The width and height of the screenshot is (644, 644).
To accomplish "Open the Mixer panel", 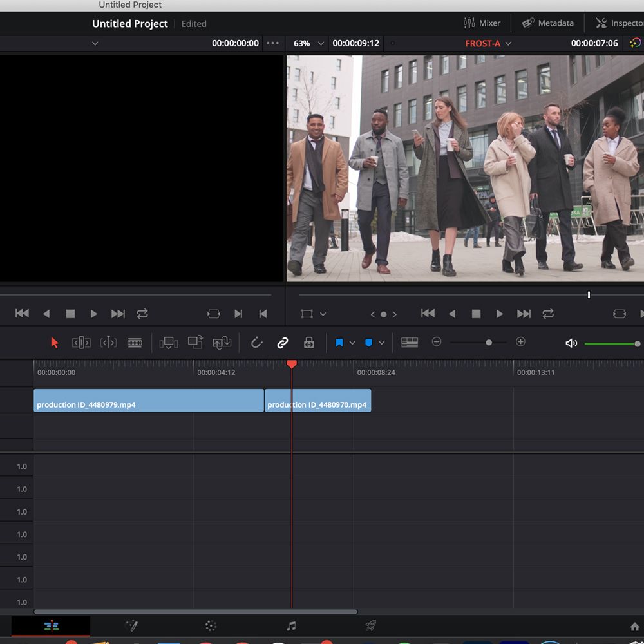I will click(482, 23).
